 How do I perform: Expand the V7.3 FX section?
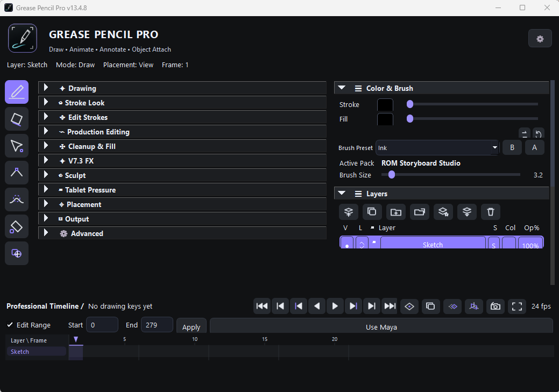182,161
